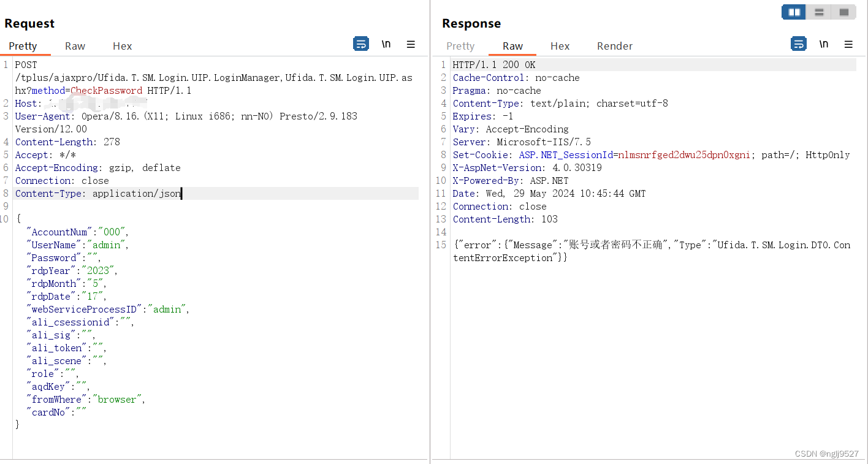
Task: Click the "rdpYear":"2023" JSON line
Action: (x=72, y=271)
